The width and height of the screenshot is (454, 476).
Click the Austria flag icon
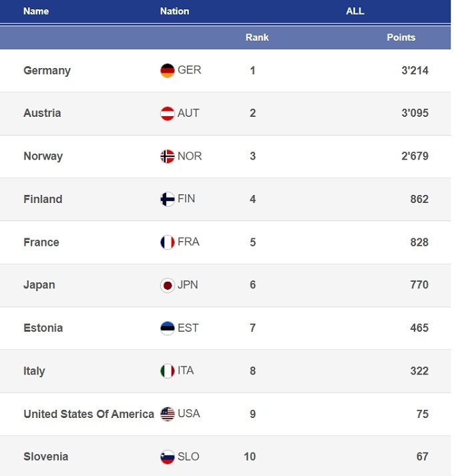(x=168, y=113)
